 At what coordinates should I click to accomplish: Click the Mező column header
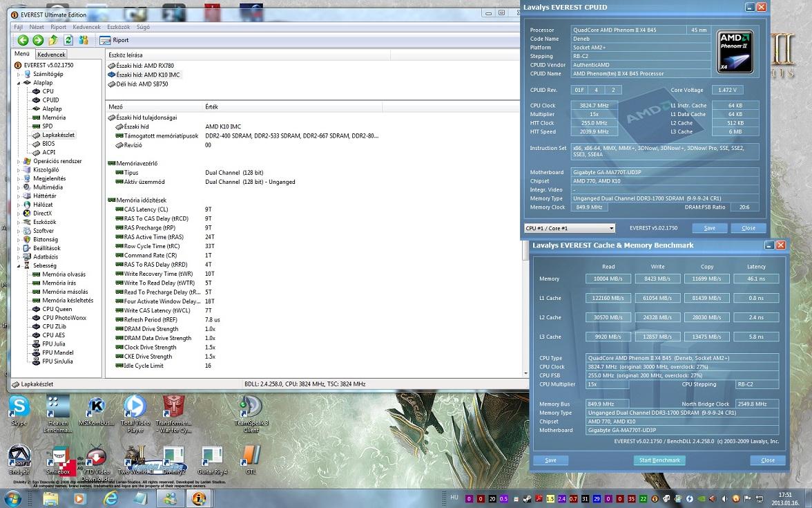pyautogui.click(x=155, y=106)
